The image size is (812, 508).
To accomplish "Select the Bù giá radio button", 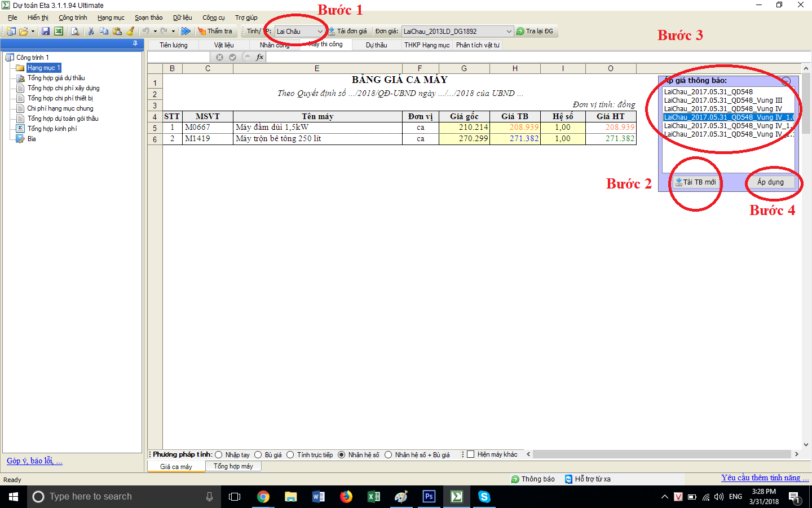I will click(x=258, y=455).
